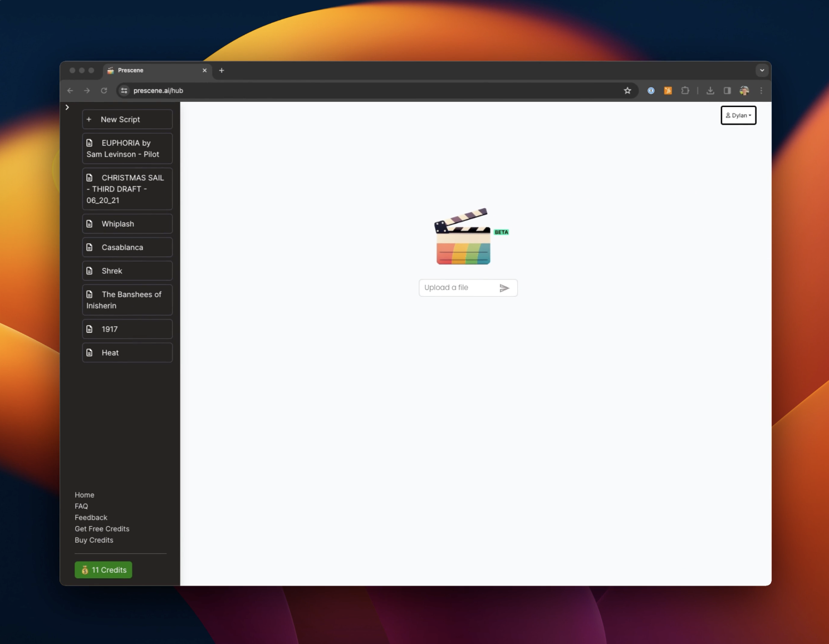The image size is (829, 644).
Task: Open the Dylan user dropdown
Action: coord(738,115)
